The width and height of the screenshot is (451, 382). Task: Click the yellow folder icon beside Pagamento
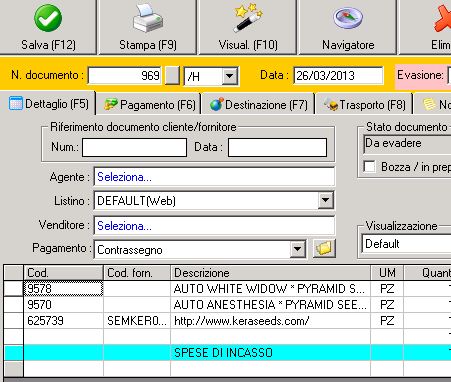pos(324,248)
